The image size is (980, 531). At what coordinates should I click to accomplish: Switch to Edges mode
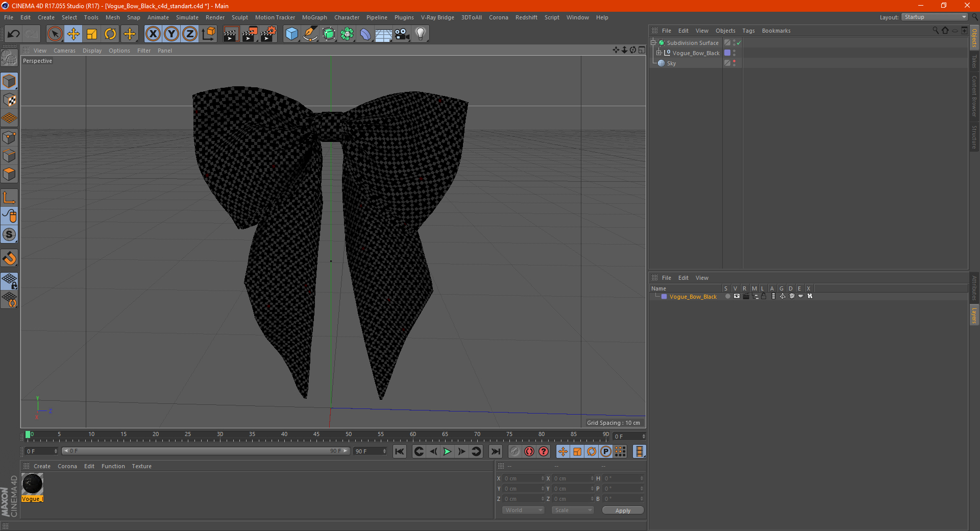[x=9, y=156]
